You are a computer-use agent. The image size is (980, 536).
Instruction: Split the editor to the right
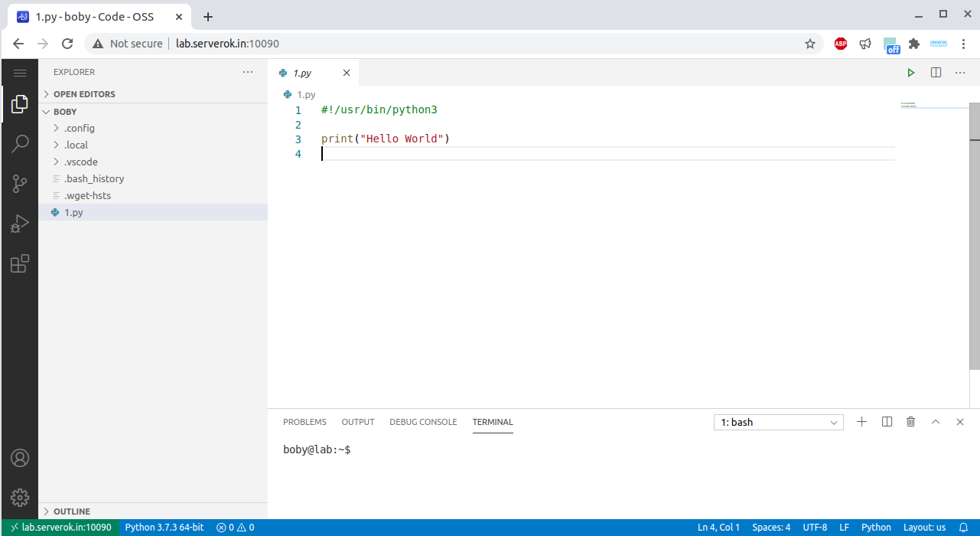(x=935, y=72)
